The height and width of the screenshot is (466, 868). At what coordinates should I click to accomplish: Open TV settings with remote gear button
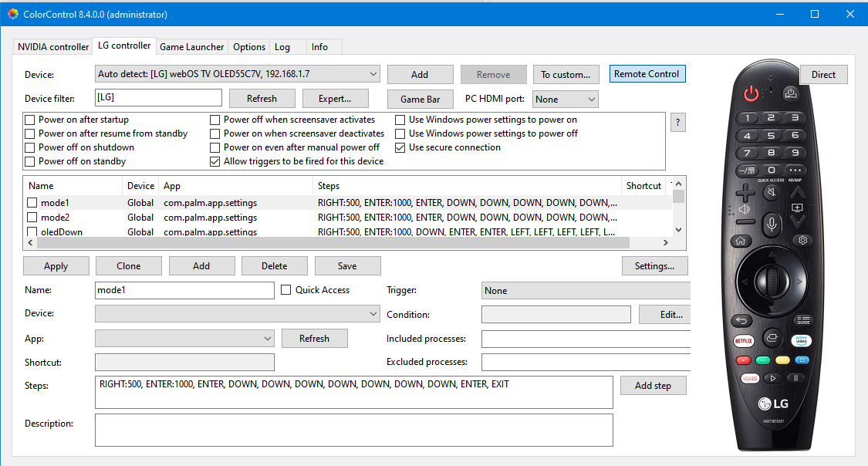tap(802, 240)
